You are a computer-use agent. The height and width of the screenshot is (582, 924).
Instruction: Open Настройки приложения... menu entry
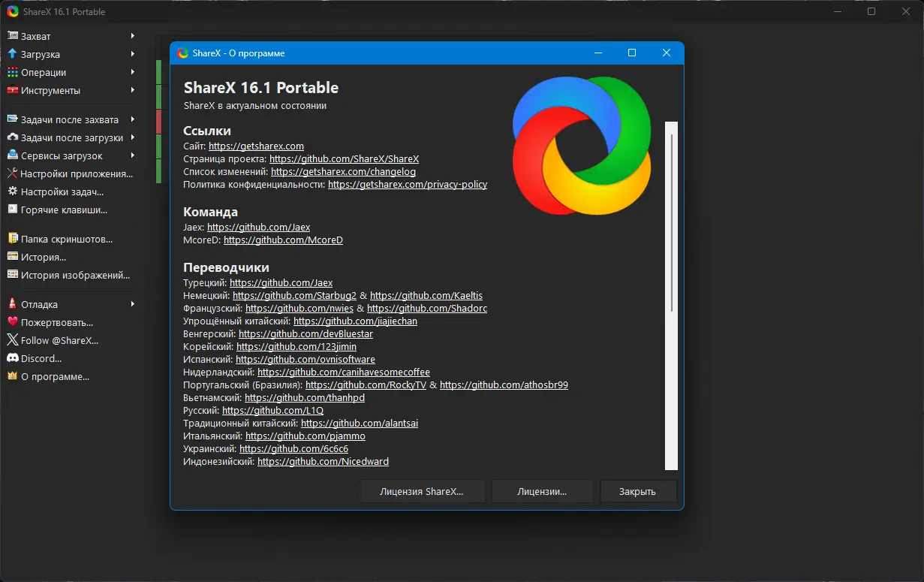click(x=71, y=173)
